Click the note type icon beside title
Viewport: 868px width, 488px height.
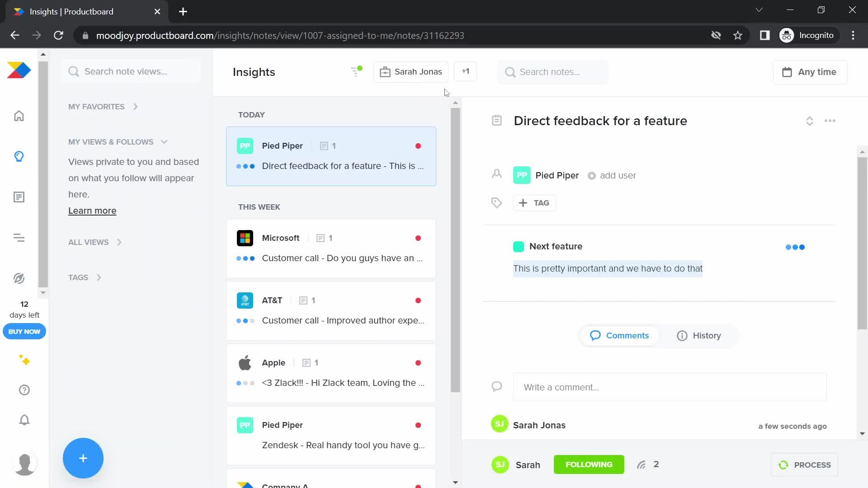(497, 120)
